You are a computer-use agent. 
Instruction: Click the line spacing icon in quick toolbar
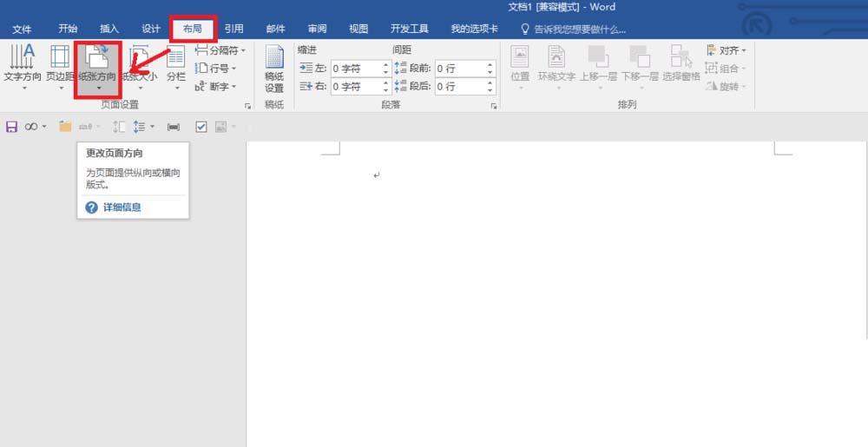coord(139,127)
